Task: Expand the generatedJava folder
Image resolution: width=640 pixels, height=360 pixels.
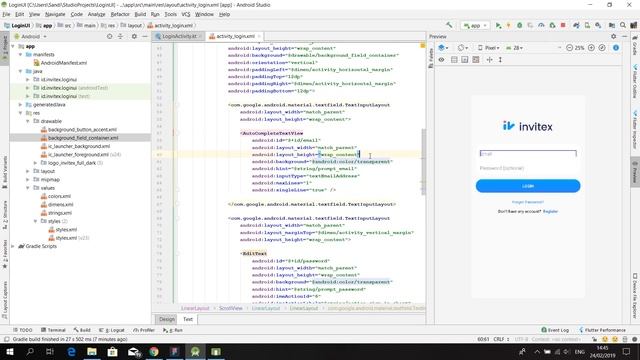Action: click(x=20, y=104)
